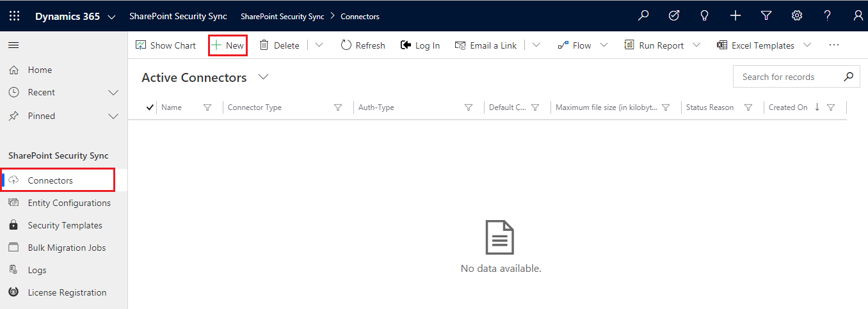Click the quick create plus icon
This screenshot has height=309, width=868.
tap(735, 16)
